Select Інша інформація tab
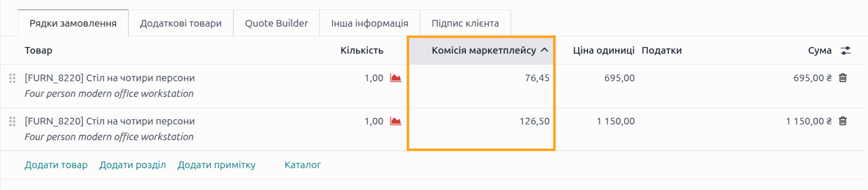Screen dimensions: 868x190 (x=369, y=23)
